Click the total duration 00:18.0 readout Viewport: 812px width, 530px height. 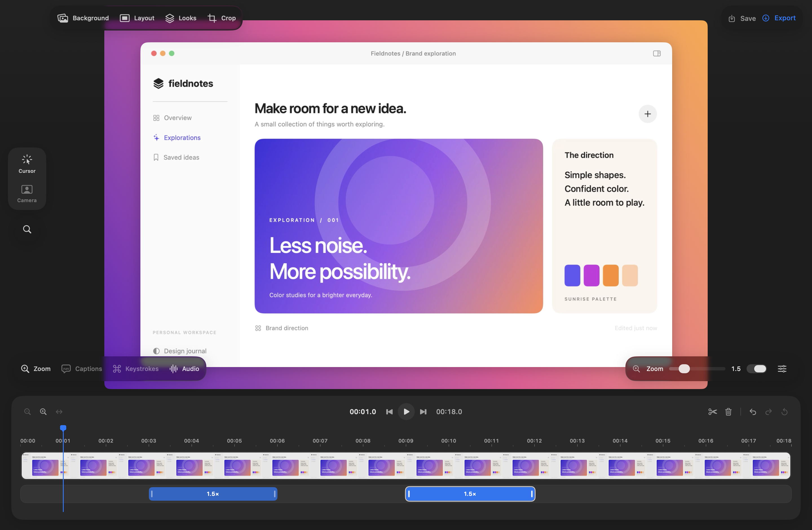click(x=449, y=412)
